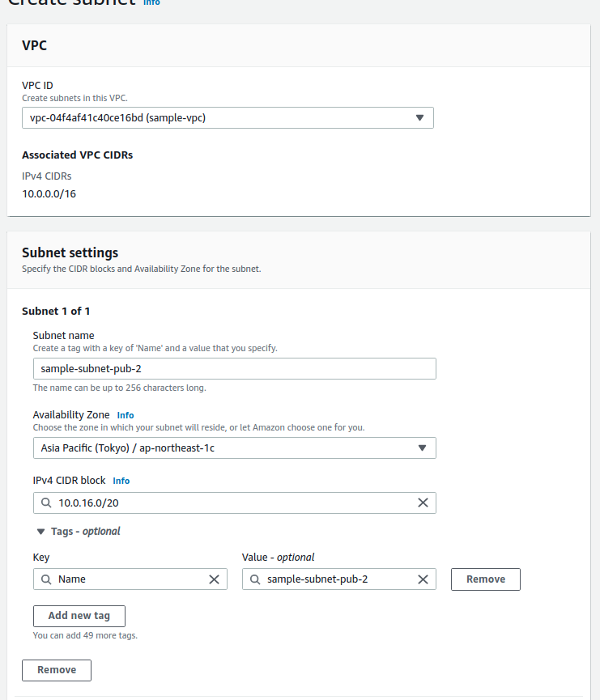Viewport: 600px width, 700px height.
Task: Click the Tags - optional label
Action: 85,532
